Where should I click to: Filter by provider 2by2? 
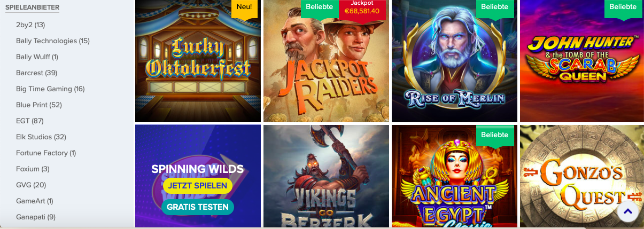point(30,25)
